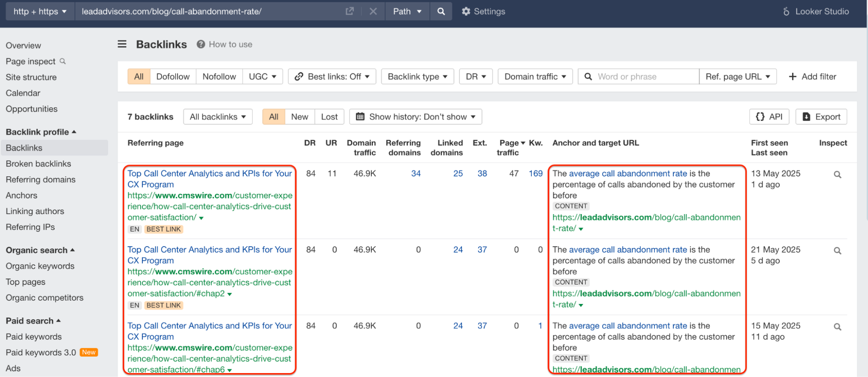
Task: Open Settings gear
Action: click(x=483, y=11)
